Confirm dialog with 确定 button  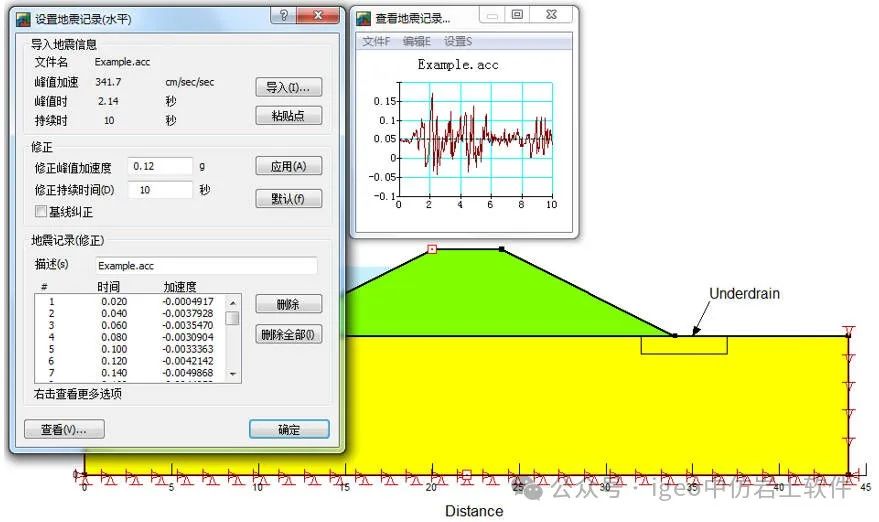tap(289, 429)
